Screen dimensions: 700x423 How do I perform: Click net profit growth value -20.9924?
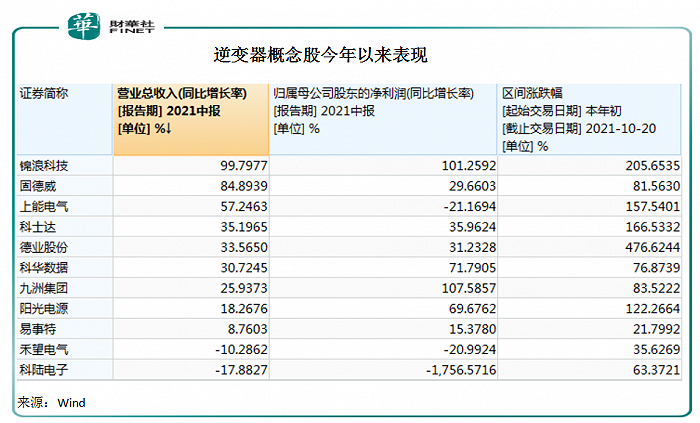pos(470,349)
